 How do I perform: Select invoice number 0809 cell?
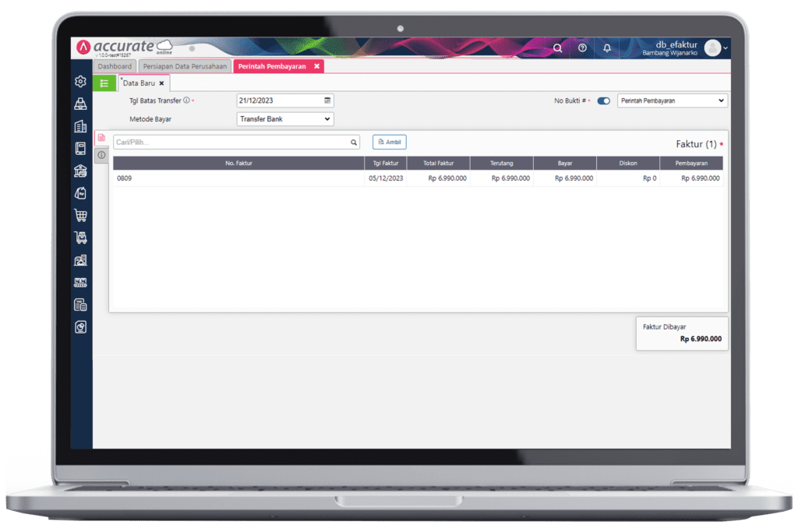(238, 178)
